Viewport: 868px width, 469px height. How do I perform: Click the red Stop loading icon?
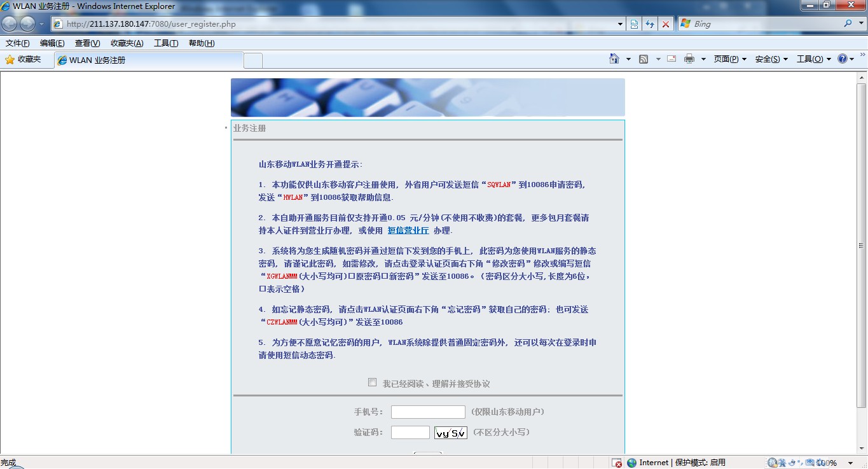coord(665,24)
